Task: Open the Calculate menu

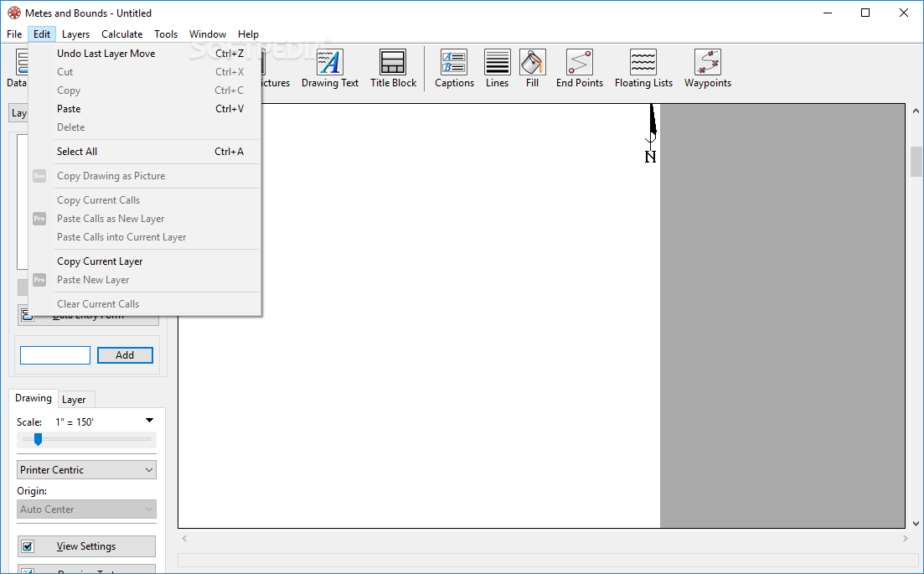Action: tap(122, 34)
